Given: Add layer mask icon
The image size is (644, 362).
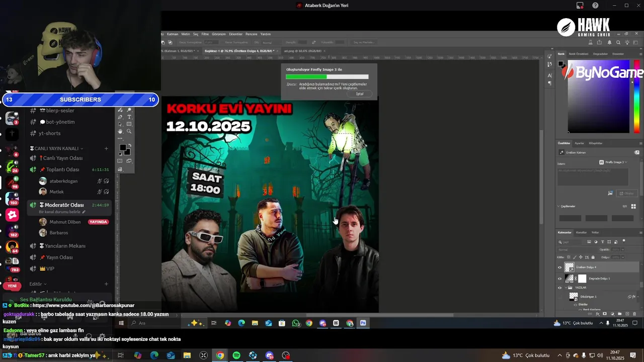Looking at the screenshot, I should point(605,314).
